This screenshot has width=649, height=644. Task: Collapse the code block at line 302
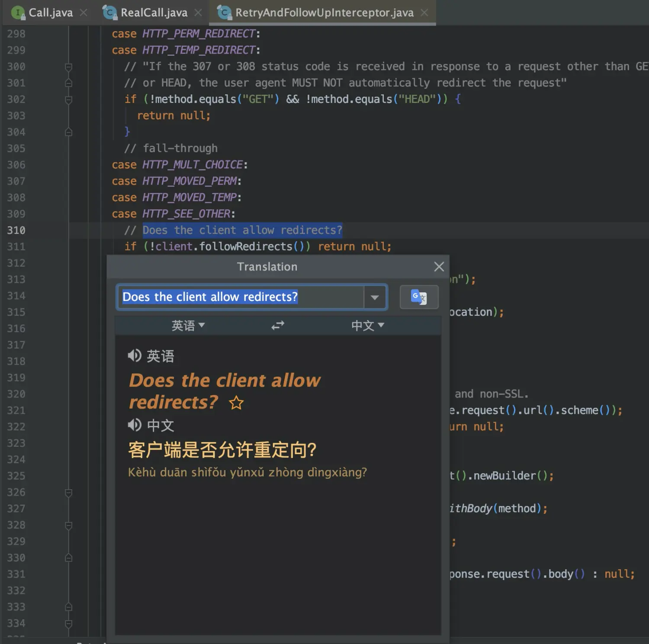pos(68,99)
